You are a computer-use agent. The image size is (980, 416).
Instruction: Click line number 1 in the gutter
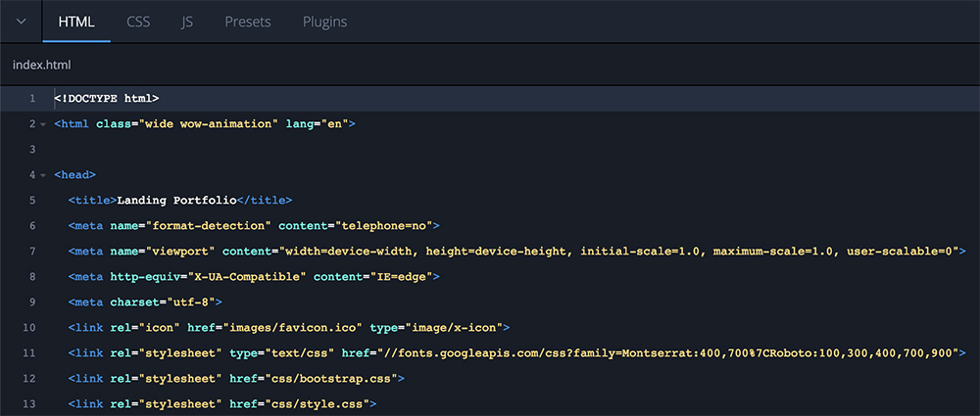point(32,99)
